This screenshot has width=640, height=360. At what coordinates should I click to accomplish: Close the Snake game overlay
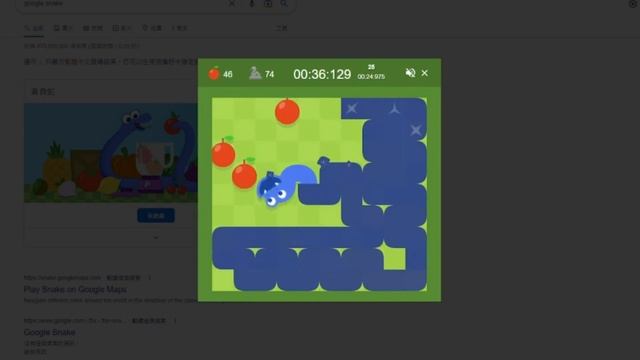point(424,73)
